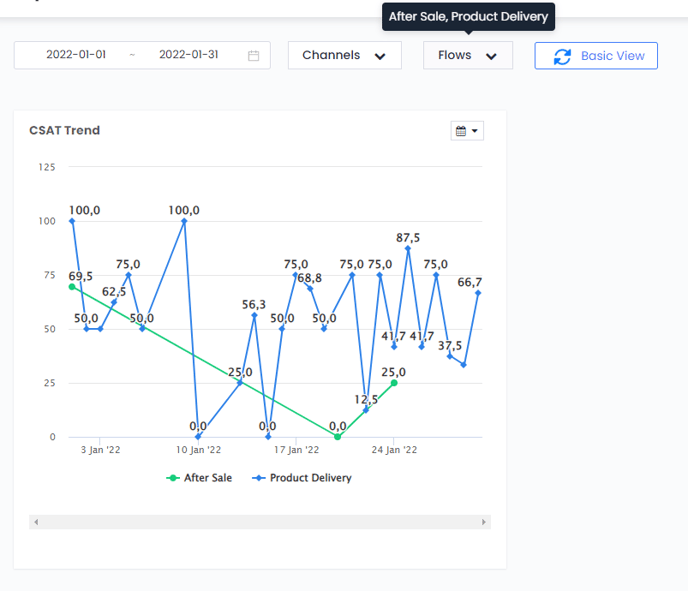Click the horizontal scrollbar track under the chart
This screenshot has height=591, width=688.
click(260, 522)
